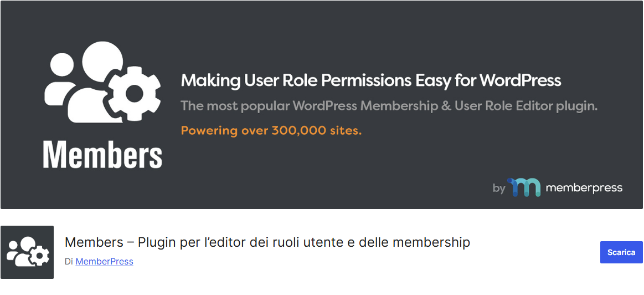
Task: Click the MemberPress blue 'm' logo
Action: (x=524, y=187)
